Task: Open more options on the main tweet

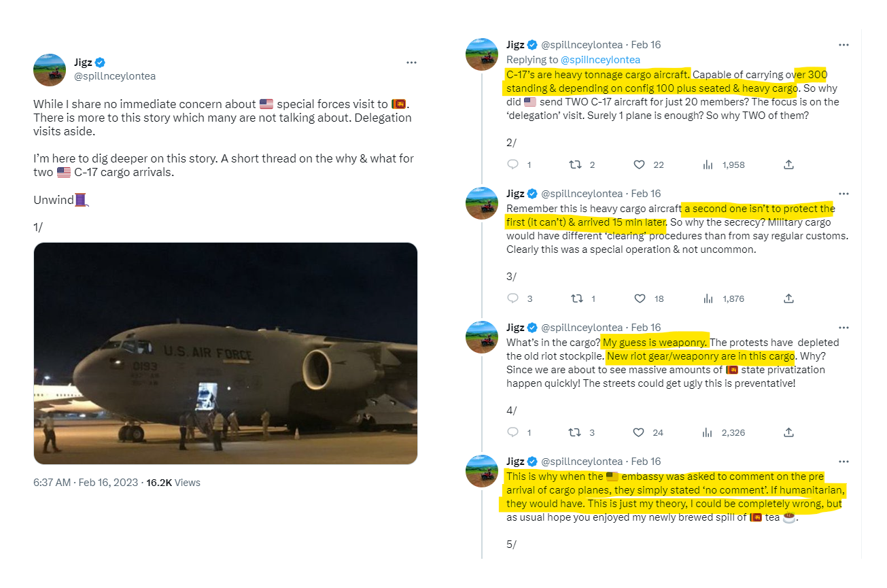Action: click(x=411, y=63)
